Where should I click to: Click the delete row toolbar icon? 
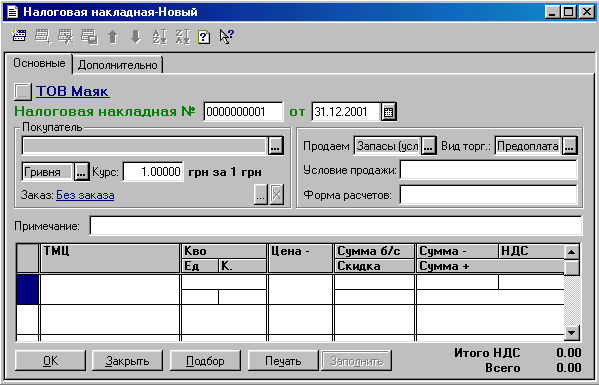pyautogui.click(x=66, y=37)
